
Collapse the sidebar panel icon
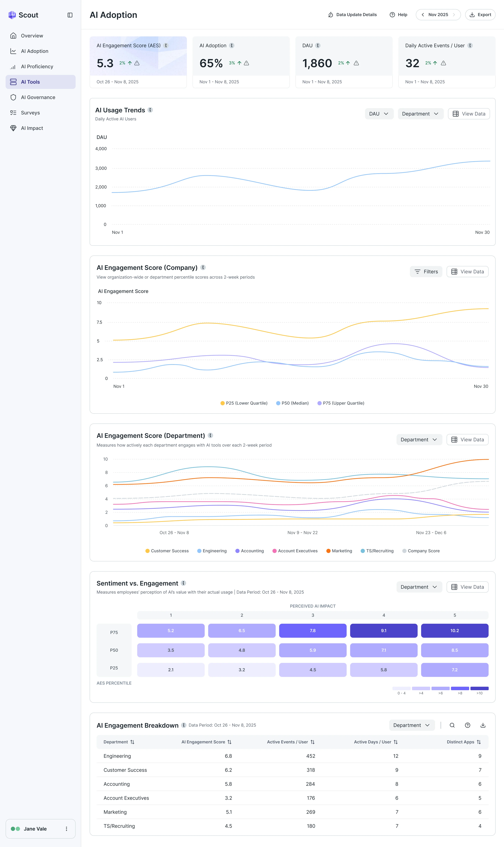pos(70,15)
